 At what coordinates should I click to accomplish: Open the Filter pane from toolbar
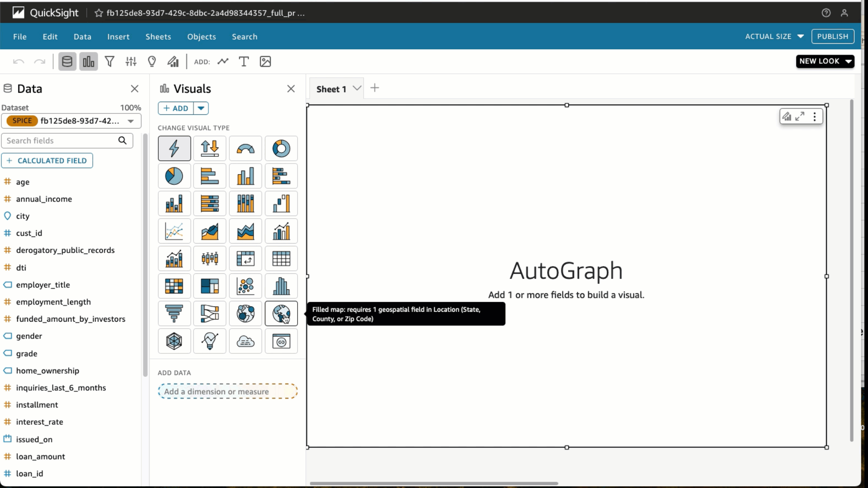(x=109, y=61)
